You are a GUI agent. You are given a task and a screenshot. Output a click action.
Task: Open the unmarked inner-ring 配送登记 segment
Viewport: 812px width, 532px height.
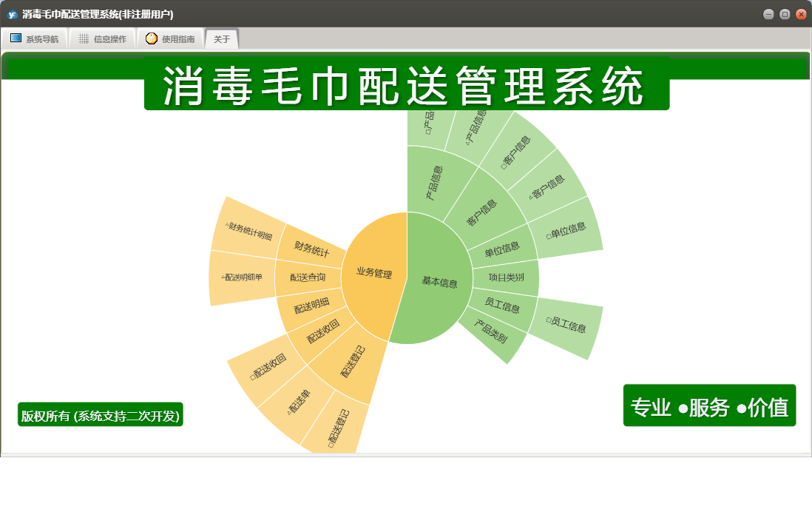pyautogui.click(x=352, y=362)
